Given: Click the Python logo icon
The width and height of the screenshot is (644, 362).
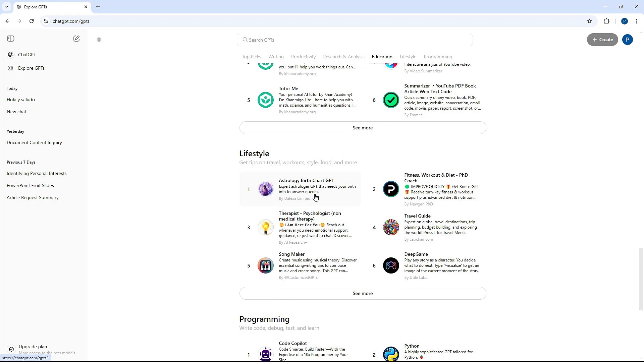Looking at the screenshot, I should pyautogui.click(x=391, y=354).
